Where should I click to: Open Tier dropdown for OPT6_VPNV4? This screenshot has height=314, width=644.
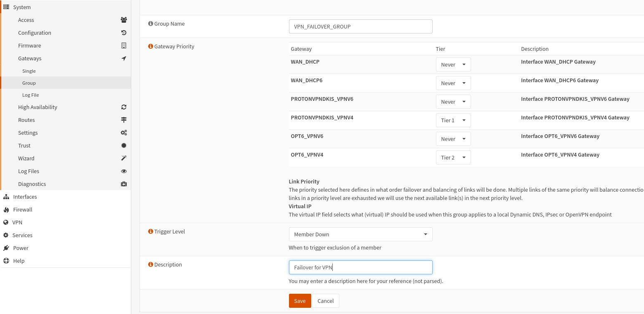tap(453, 157)
